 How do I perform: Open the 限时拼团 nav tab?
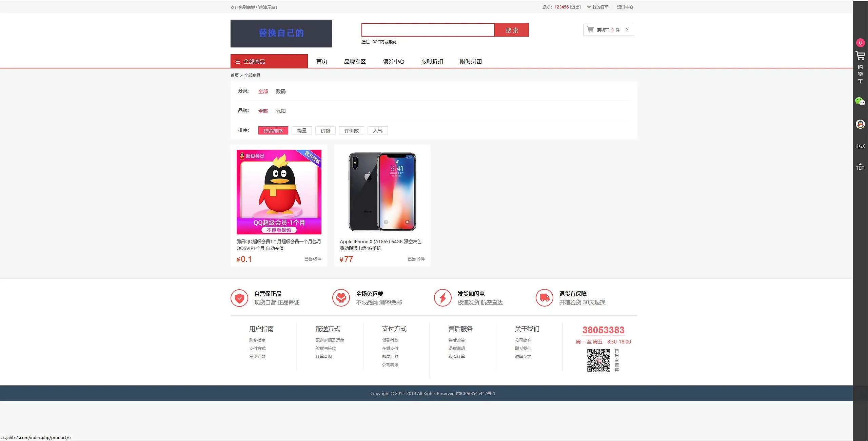coord(471,61)
